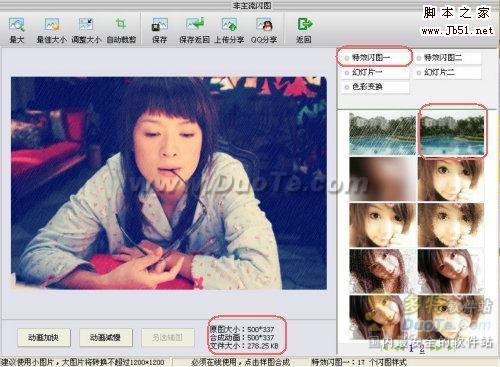Click the 上传分享 upload share icon

(x=229, y=24)
